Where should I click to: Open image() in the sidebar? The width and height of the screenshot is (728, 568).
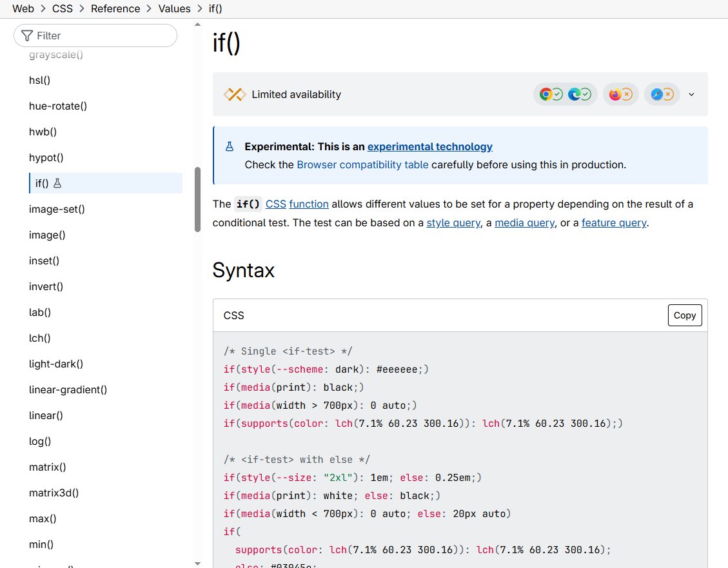coord(47,235)
